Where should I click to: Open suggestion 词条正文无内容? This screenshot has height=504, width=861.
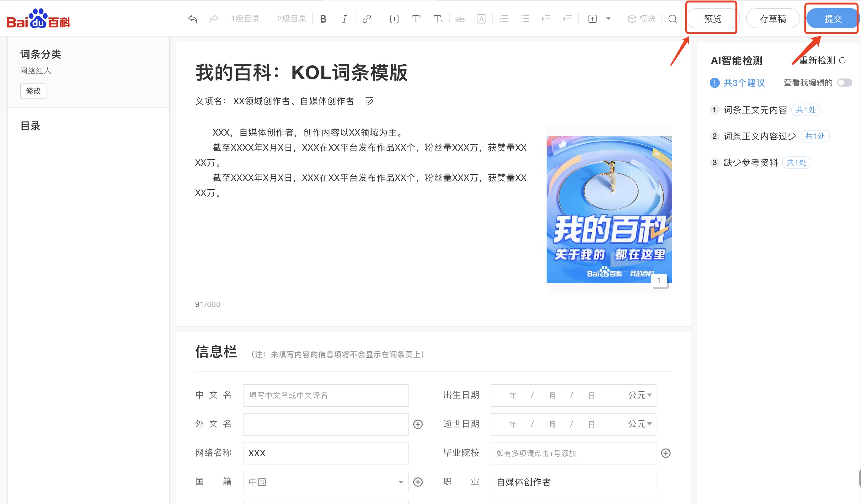(755, 110)
